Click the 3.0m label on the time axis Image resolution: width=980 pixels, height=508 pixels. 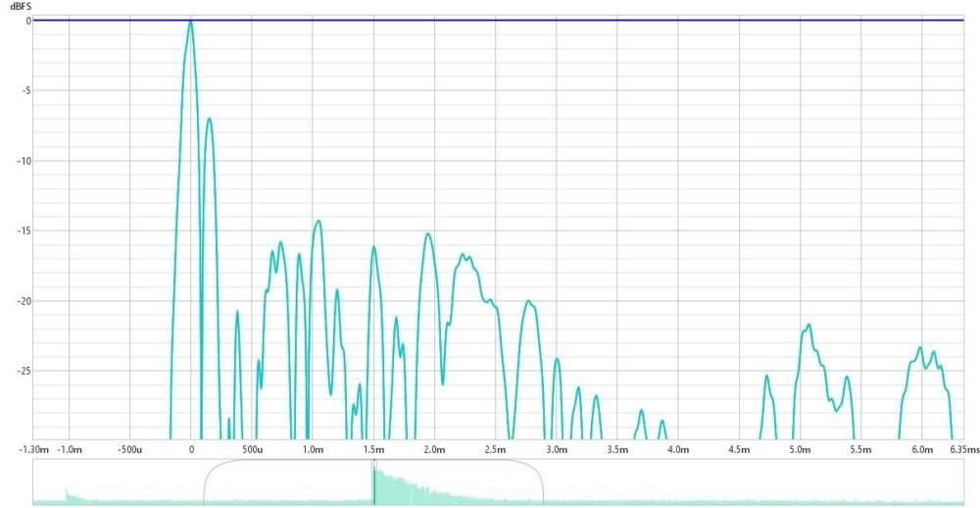[557, 450]
